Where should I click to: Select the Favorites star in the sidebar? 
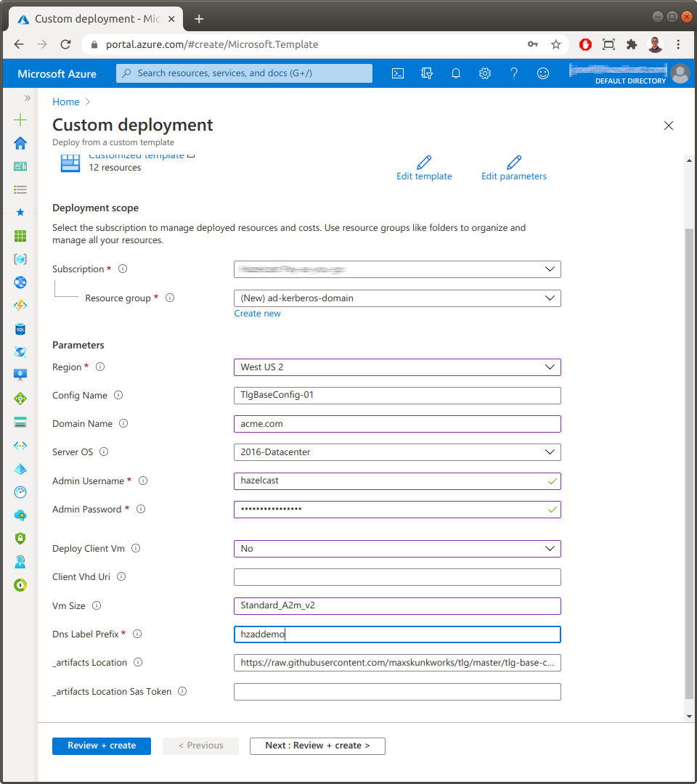[x=20, y=212]
